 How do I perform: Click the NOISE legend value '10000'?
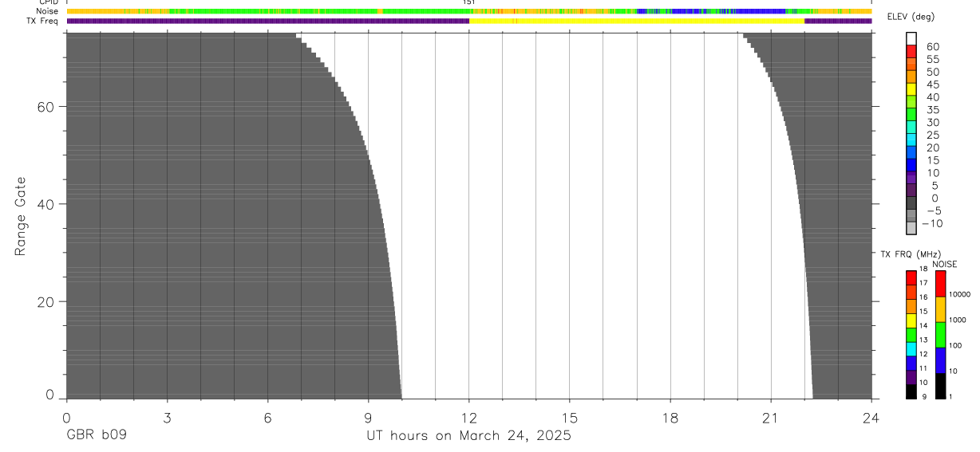(960, 294)
